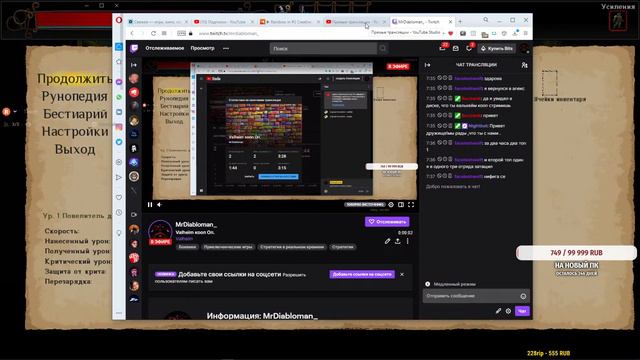Open Opera sidebar history clock icon
This screenshot has height=360, width=640.
pos(119,213)
